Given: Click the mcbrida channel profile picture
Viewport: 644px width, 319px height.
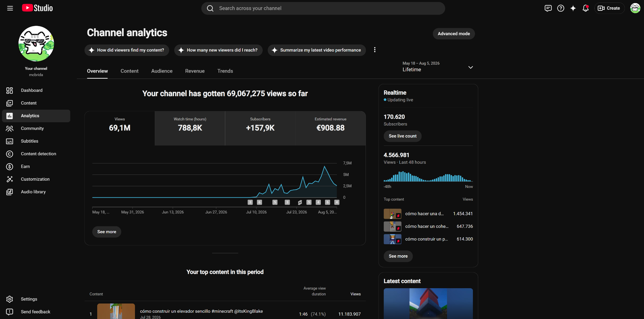Looking at the screenshot, I should [x=36, y=44].
